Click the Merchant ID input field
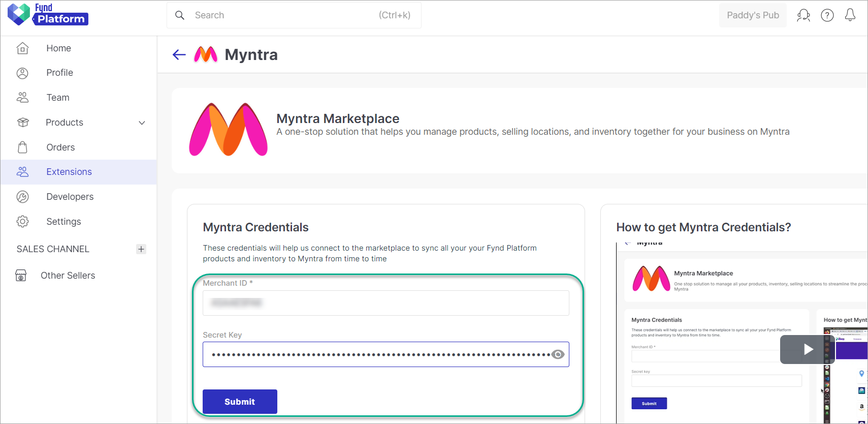Image resolution: width=868 pixels, height=424 pixels. [386, 303]
